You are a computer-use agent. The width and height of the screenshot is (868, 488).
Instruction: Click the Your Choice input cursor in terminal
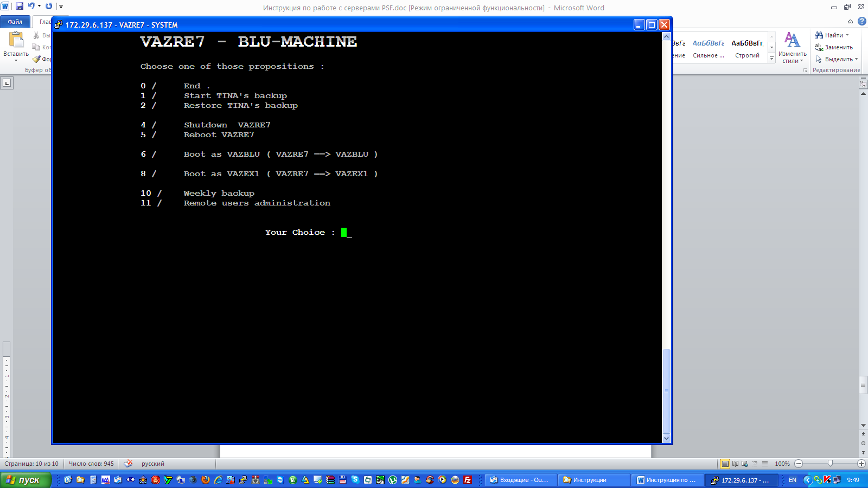pyautogui.click(x=344, y=233)
